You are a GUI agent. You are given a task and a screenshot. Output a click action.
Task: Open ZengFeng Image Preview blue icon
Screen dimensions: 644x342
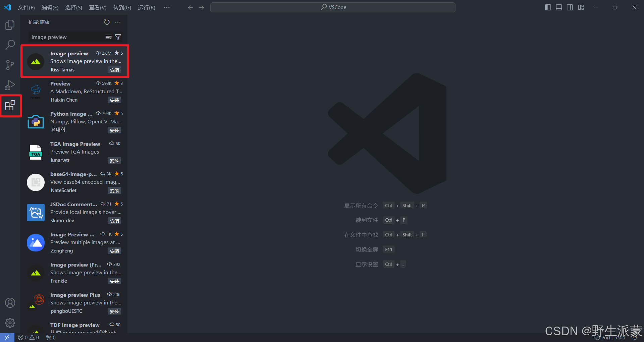click(36, 243)
